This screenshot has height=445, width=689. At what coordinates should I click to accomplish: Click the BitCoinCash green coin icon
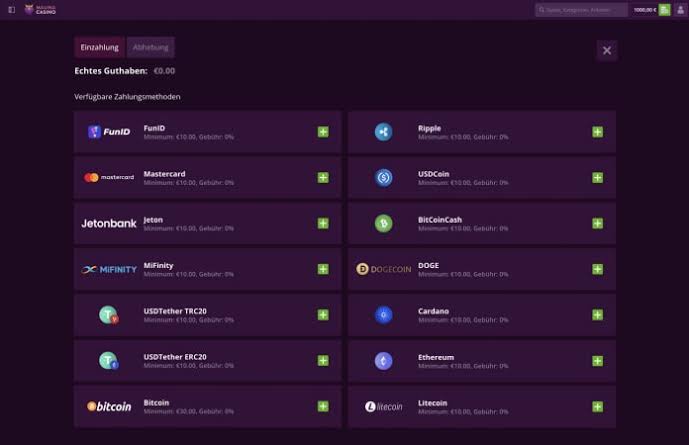(384, 223)
